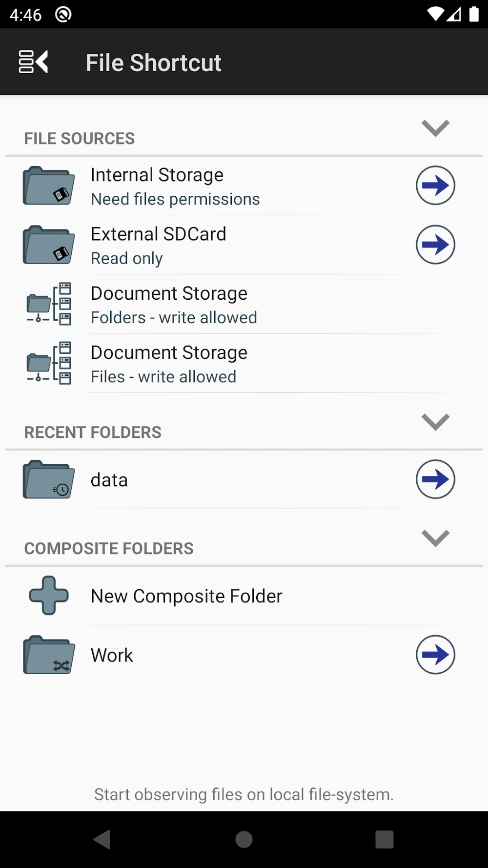The height and width of the screenshot is (868, 488).
Task: Tap New Composite Folder label
Action: pos(186,596)
